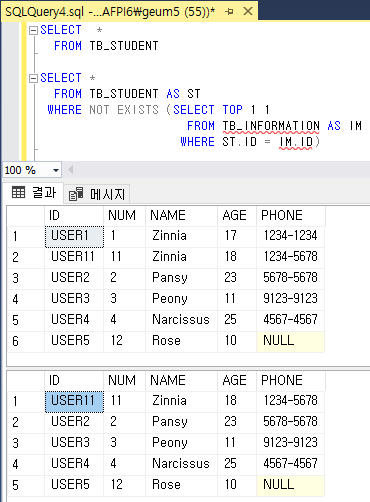
Task: Click TB_INFORMATION in the query editor
Action: [x=271, y=126]
